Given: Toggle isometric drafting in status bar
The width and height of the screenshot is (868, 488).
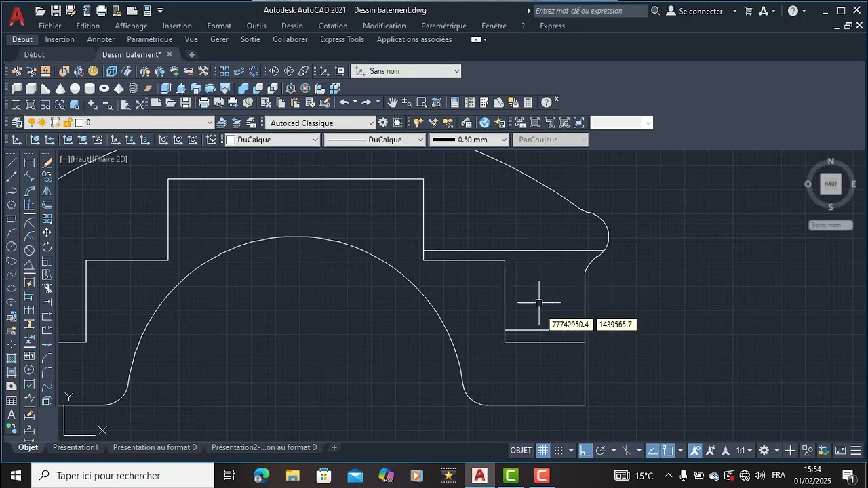Looking at the screenshot, I should 627,451.
